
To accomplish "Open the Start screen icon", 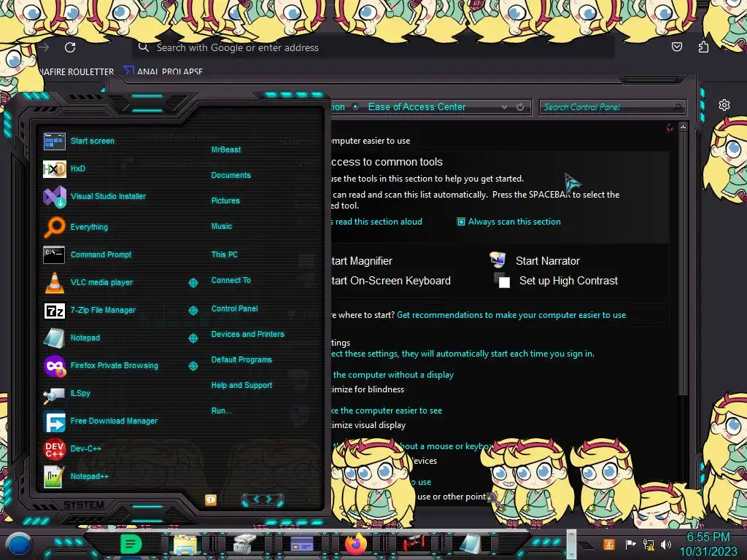I will pos(54,141).
